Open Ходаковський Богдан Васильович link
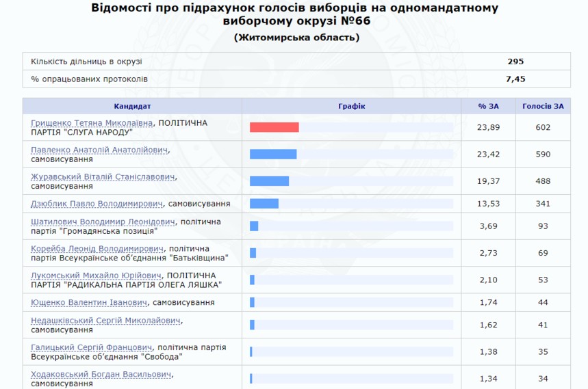This screenshot has width=588, height=389. [x=102, y=375]
